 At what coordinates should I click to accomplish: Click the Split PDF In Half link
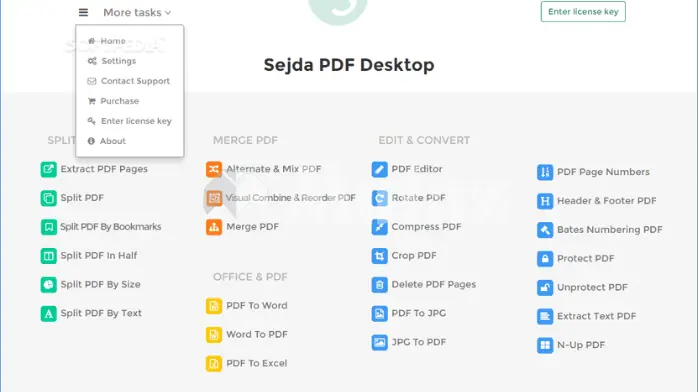[99, 255]
